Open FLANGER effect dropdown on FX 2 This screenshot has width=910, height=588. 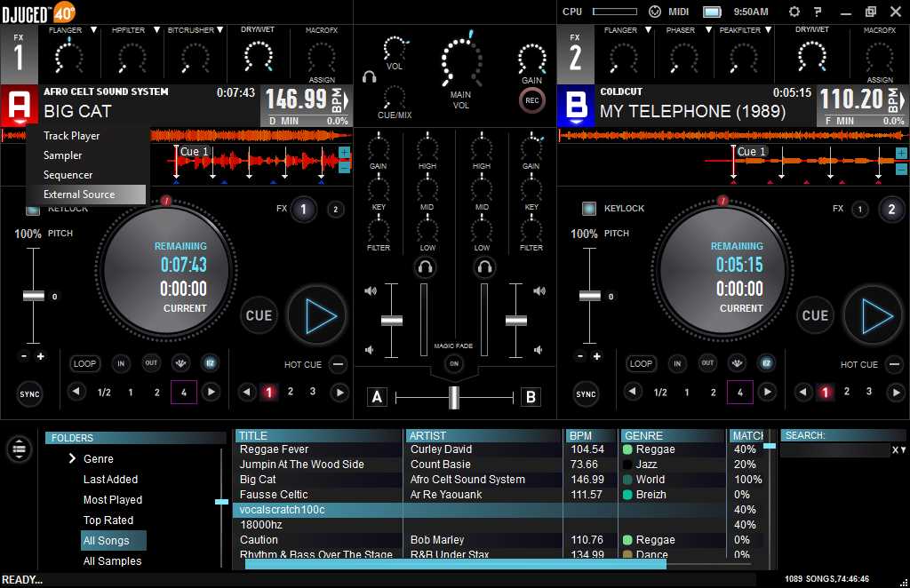pos(648,30)
